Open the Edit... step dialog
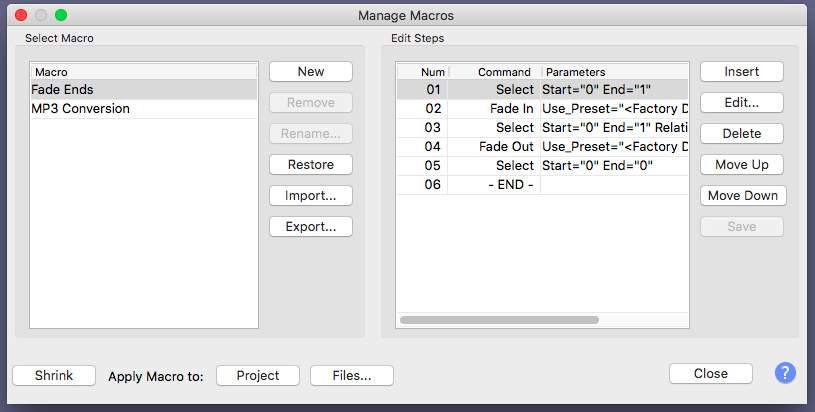815x412 pixels. coord(741,102)
